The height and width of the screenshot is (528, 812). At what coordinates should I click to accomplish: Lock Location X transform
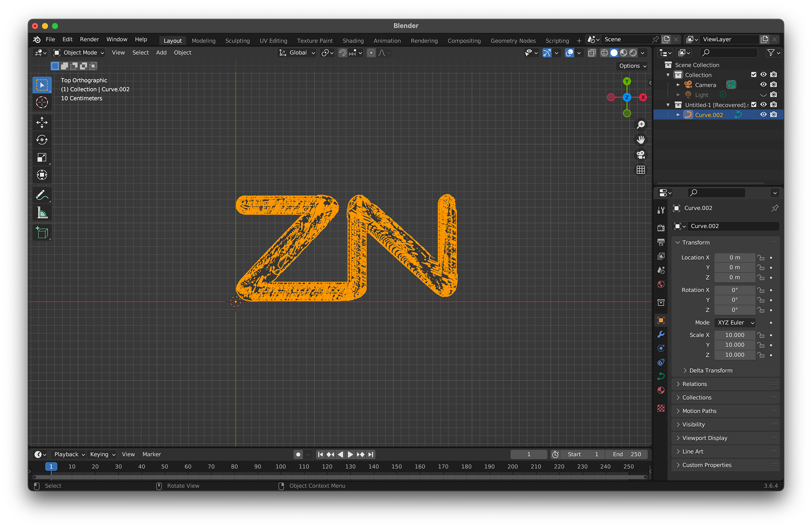761,257
